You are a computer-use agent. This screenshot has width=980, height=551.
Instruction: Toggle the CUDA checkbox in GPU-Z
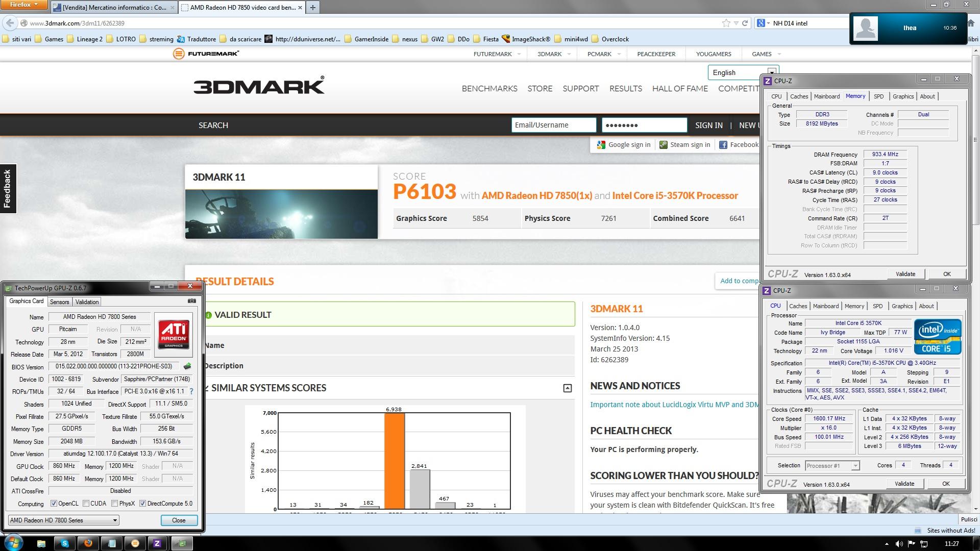pos(86,504)
